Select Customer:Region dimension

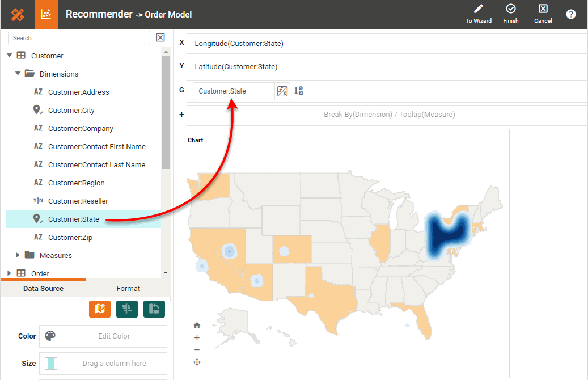76,183
